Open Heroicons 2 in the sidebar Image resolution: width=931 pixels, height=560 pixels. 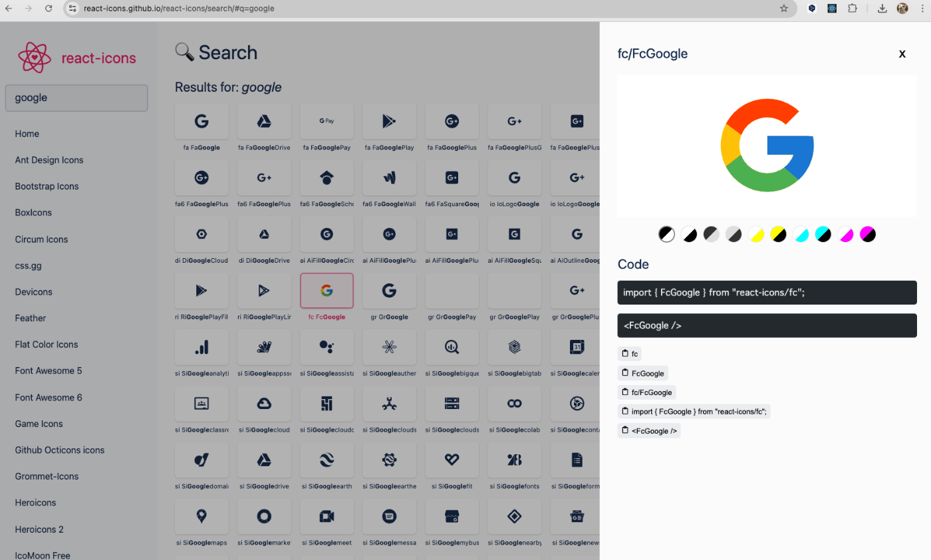(x=39, y=529)
